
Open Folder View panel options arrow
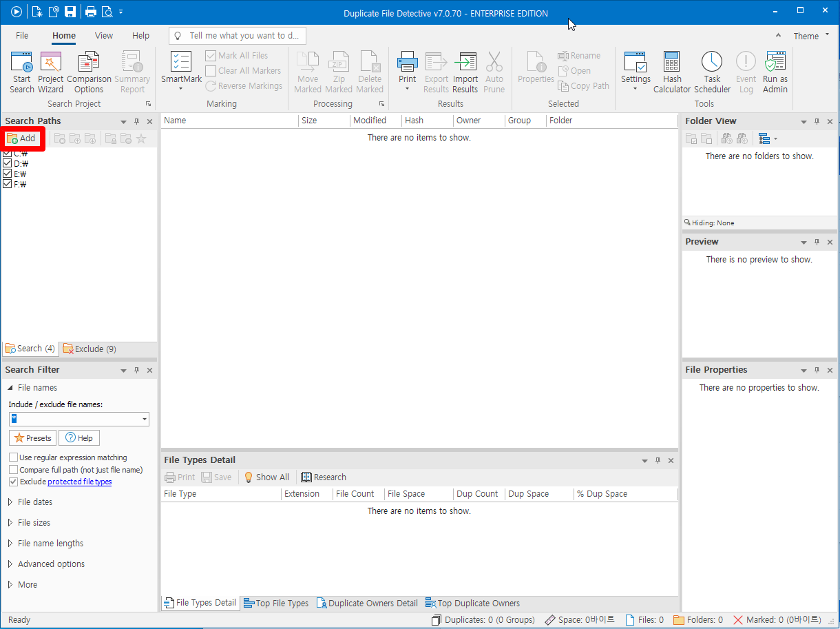(804, 121)
